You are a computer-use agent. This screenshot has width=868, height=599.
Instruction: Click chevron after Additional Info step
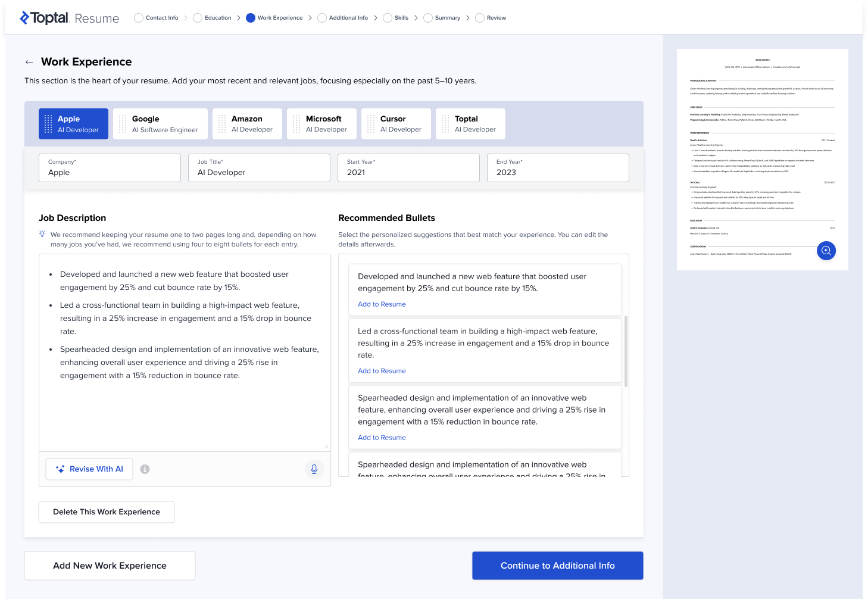coord(376,18)
